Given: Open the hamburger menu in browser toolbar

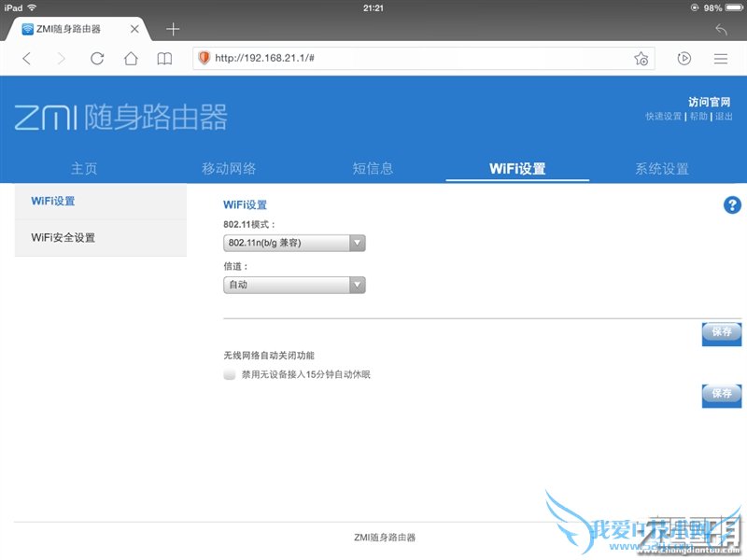Looking at the screenshot, I should pos(720,58).
